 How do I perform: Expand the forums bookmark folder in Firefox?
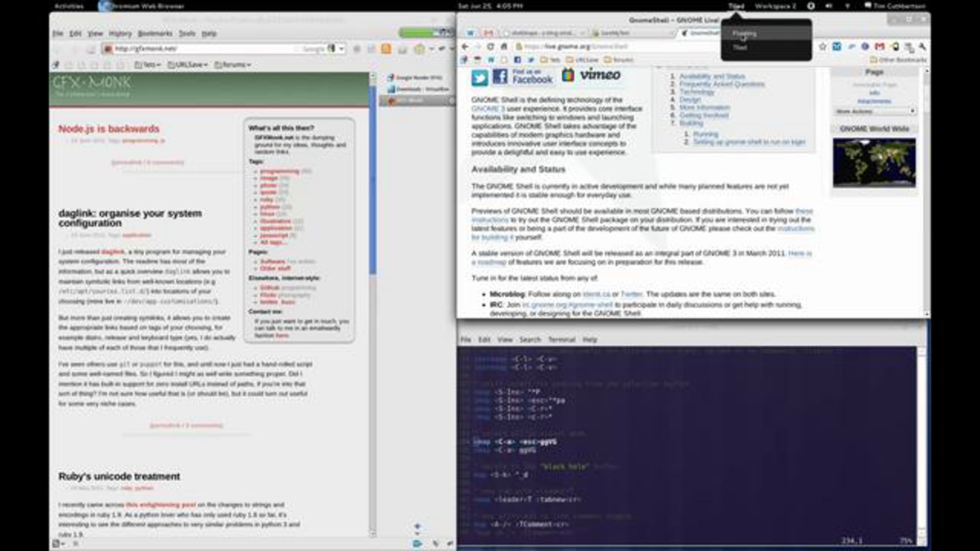(233, 65)
